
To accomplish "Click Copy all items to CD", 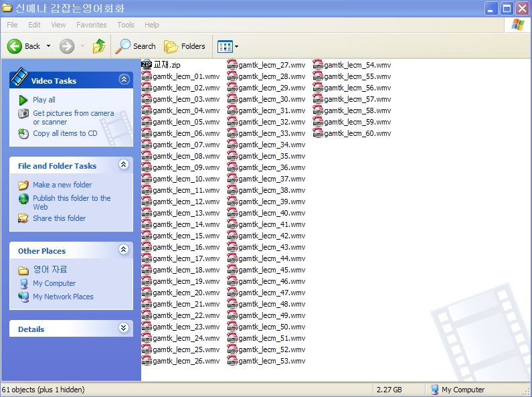I will [x=65, y=133].
